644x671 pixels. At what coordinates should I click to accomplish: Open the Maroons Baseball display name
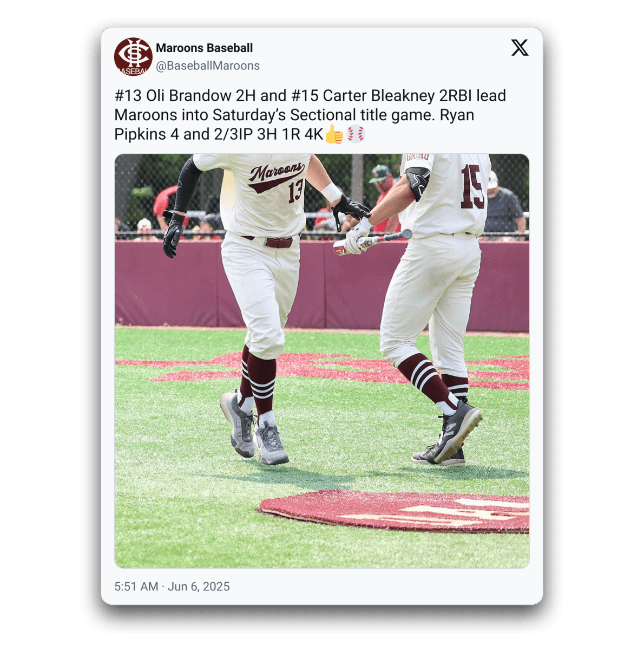point(204,48)
